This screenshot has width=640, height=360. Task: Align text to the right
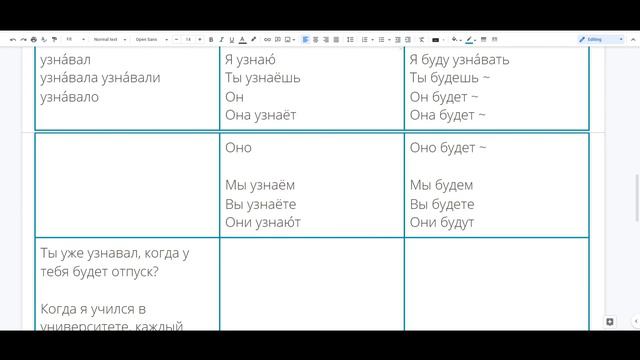click(x=326, y=40)
